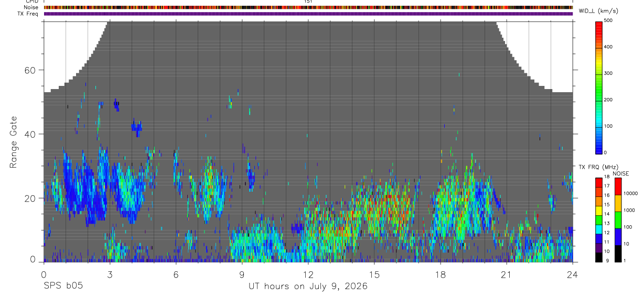This screenshot has height=297, width=644.
Task: Click the multicolored Noise strip at top
Action: (x=308, y=7)
